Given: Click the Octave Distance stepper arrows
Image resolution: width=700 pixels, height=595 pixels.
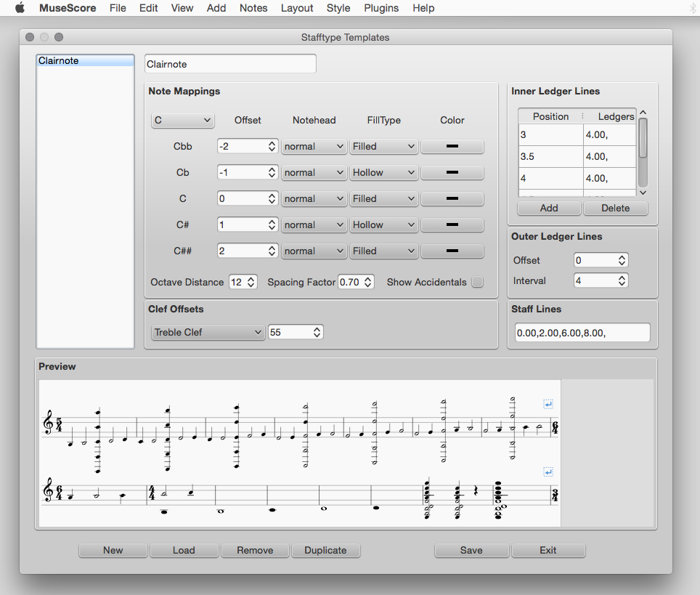Looking at the screenshot, I should [251, 282].
